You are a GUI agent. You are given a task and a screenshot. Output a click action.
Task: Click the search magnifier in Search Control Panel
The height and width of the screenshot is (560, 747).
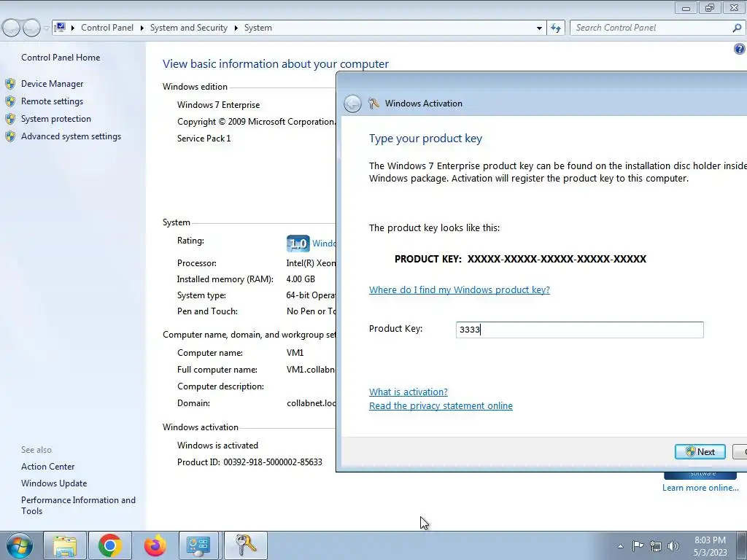[x=737, y=28]
